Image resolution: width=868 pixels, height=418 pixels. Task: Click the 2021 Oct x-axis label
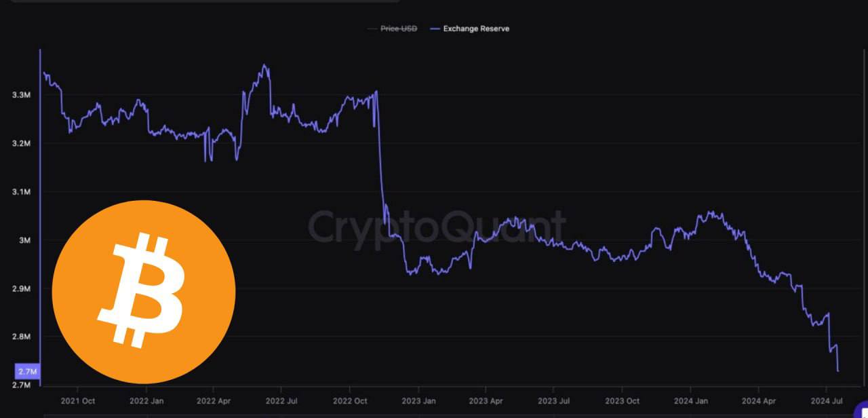[78, 400]
